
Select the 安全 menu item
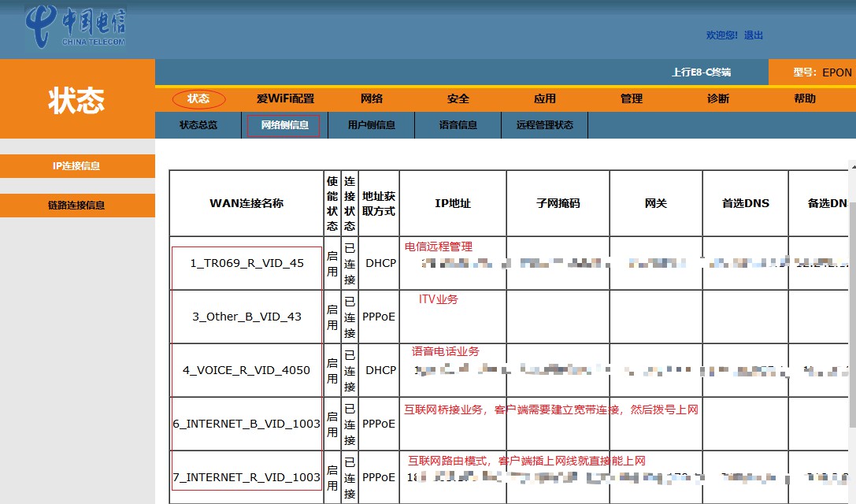(458, 98)
